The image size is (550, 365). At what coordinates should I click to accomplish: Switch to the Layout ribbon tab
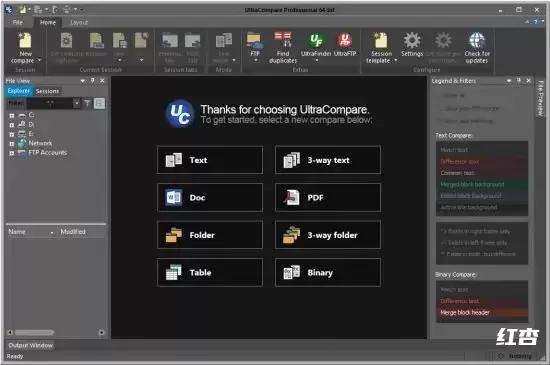[x=79, y=22]
